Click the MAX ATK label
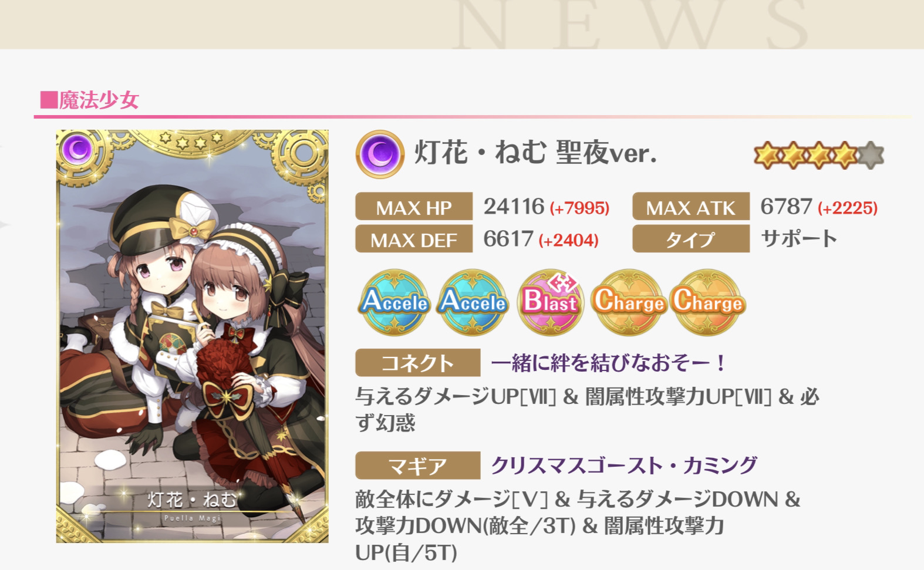Image resolution: width=924 pixels, height=570 pixels. tap(691, 207)
